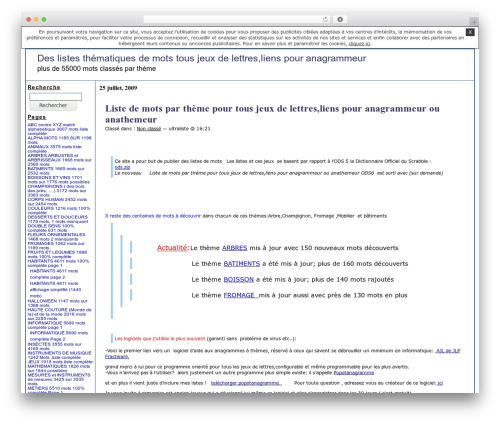500x423 pixels.
Task: Open sidebar page 'ABC centre XYZ match'
Action: click(58, 129)
